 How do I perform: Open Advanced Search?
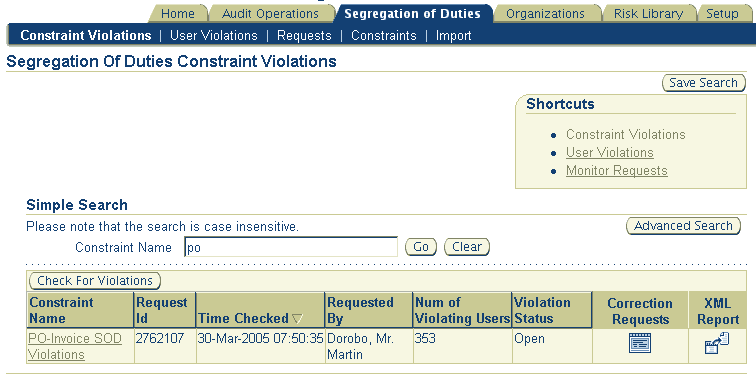(x=683, y=226)
